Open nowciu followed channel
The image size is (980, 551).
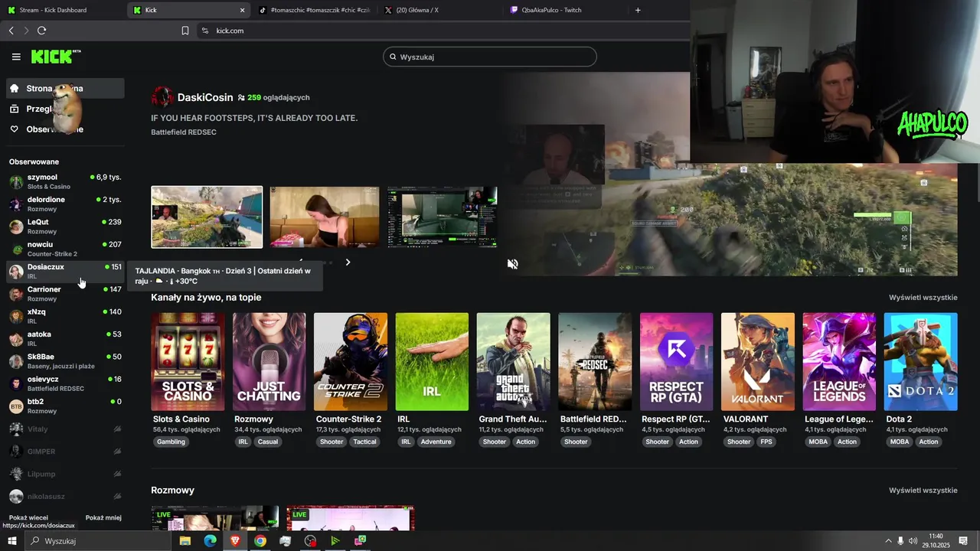[x=65, y=249]
